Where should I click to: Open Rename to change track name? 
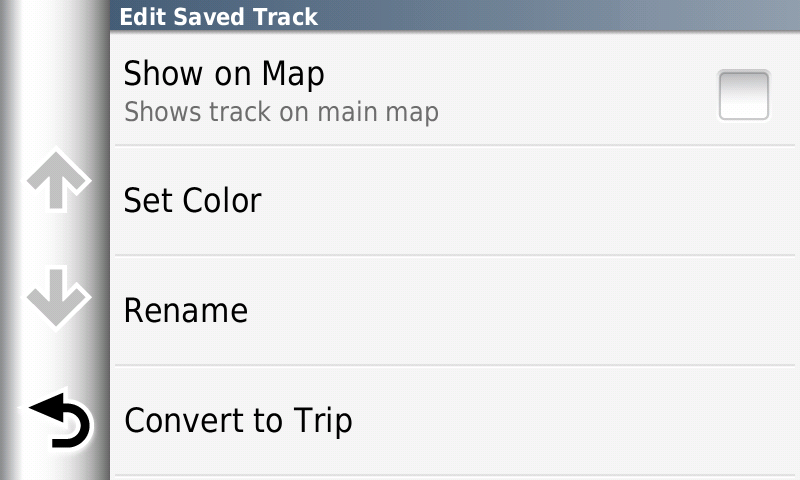(x=455, y=311)
